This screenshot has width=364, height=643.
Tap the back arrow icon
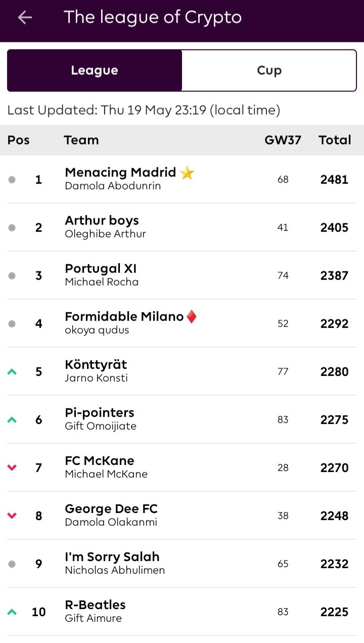(x=25, y=18)
